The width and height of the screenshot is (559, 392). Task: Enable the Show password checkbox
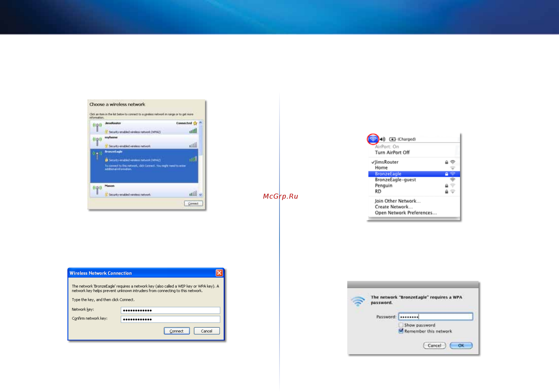point(401,325)
